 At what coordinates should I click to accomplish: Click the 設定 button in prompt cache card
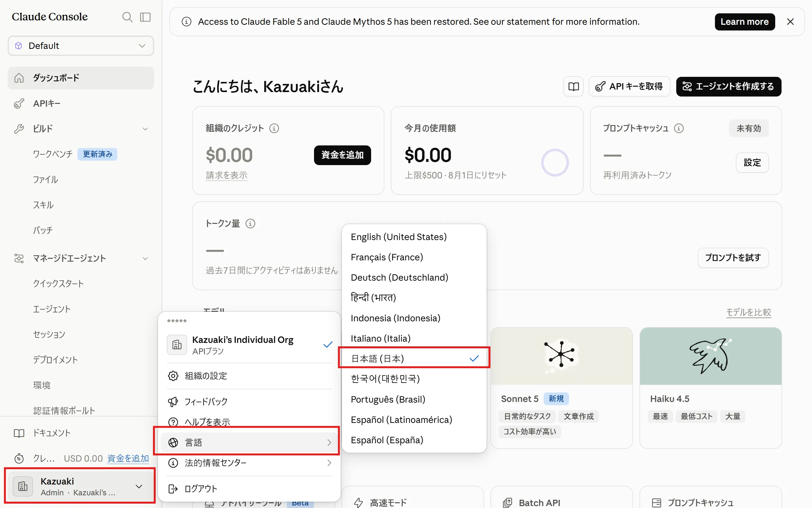coord(752,163)
